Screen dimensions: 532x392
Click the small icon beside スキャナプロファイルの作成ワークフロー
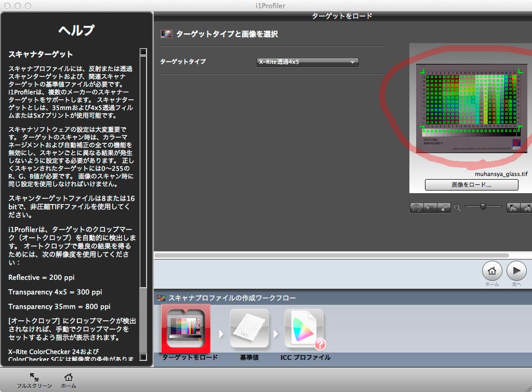[161, 298]
